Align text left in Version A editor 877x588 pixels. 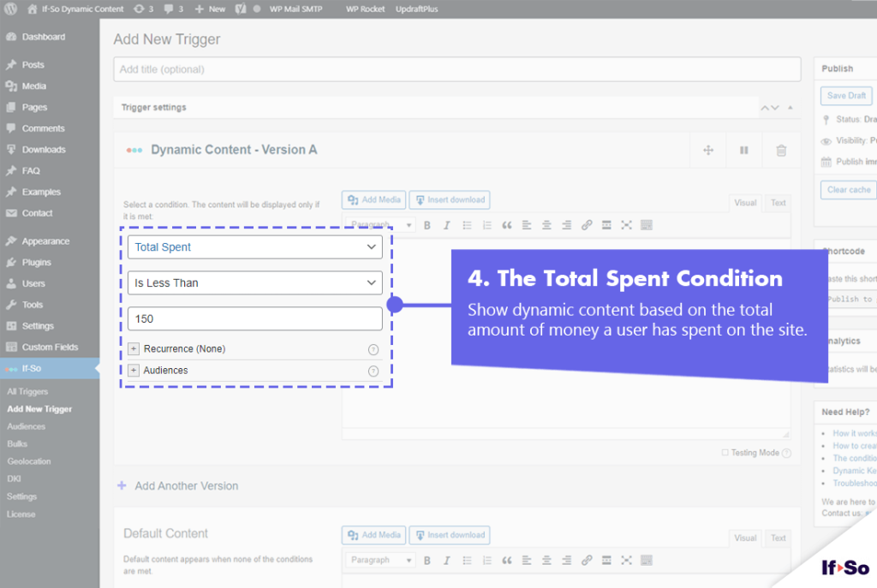coord(527,225)
